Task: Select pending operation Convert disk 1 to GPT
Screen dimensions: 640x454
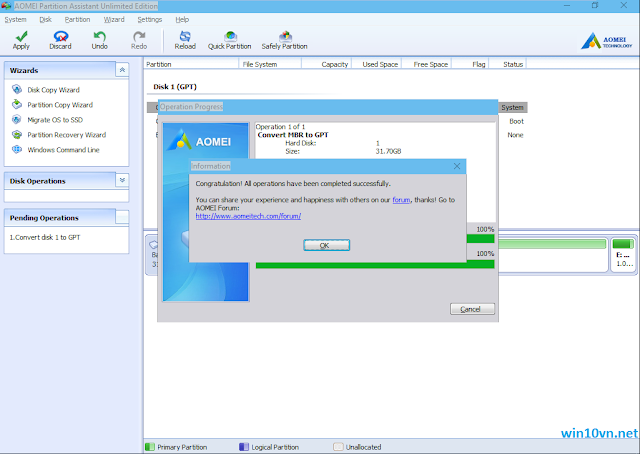Action: pos(45,237)
